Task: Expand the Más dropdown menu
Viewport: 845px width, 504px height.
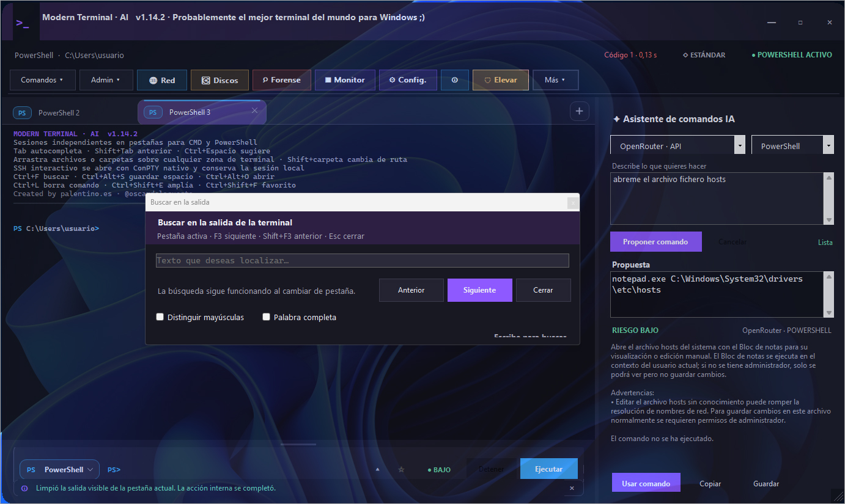Action: (x=555, y=80)
